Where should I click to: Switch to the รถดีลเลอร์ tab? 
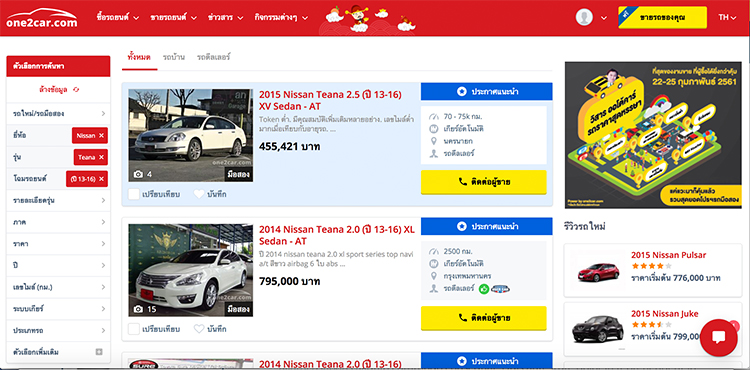[213, 57]
